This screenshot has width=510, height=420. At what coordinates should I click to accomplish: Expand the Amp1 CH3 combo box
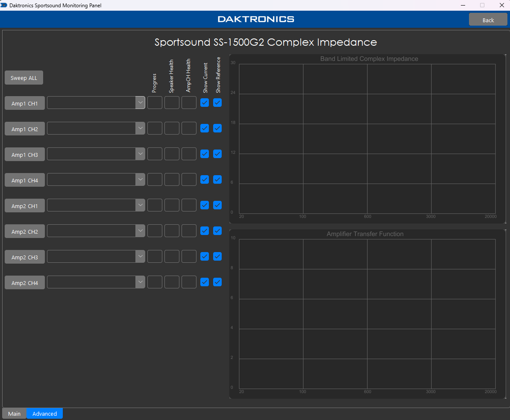tap(140, 154)
